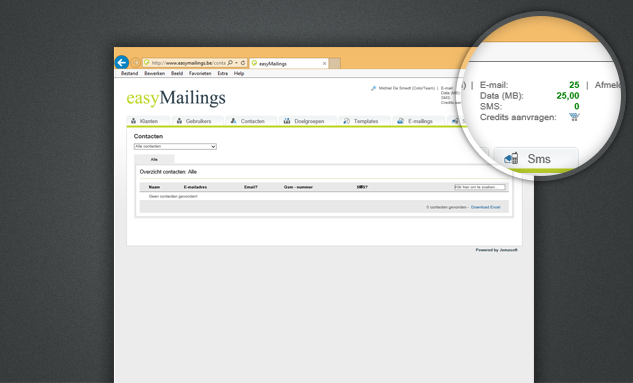
Task: Click the Michiel De Smedt user name
Action: click(407, 88)
